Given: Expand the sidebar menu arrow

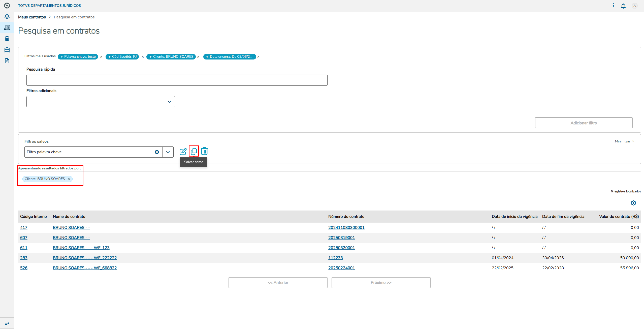Looking at the screenshot, I should click(7, 323).
